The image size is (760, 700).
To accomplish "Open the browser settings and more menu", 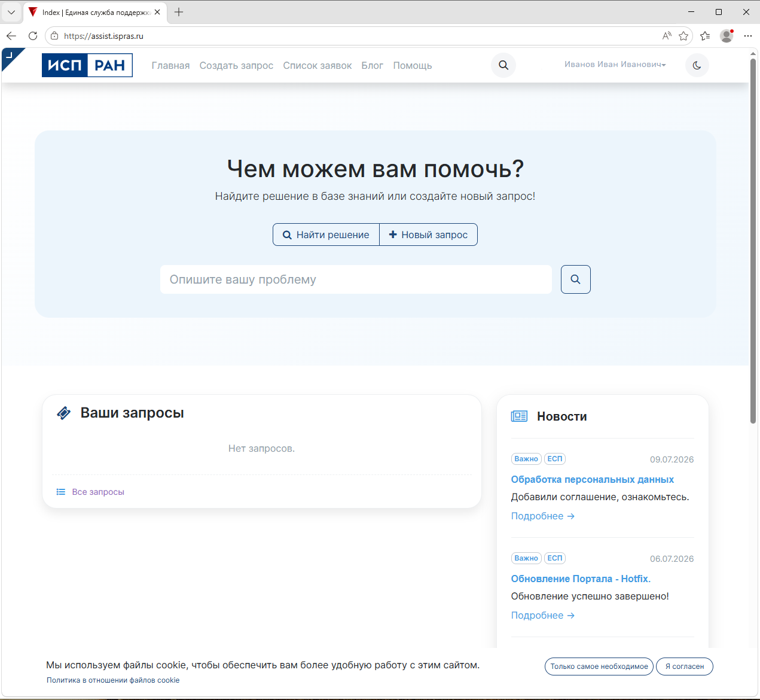I will [x=747, y=36].
